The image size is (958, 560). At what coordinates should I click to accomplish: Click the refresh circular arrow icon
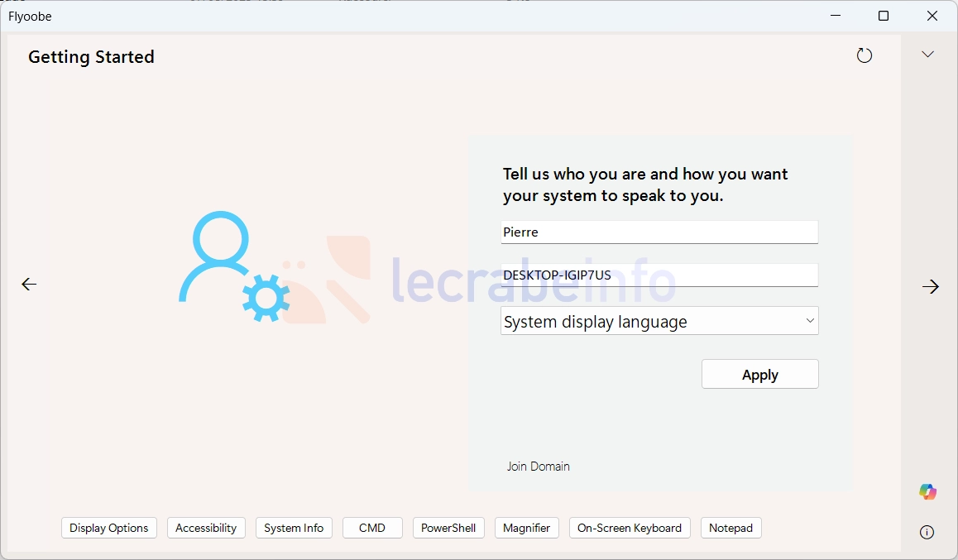(x=864, y=55)
